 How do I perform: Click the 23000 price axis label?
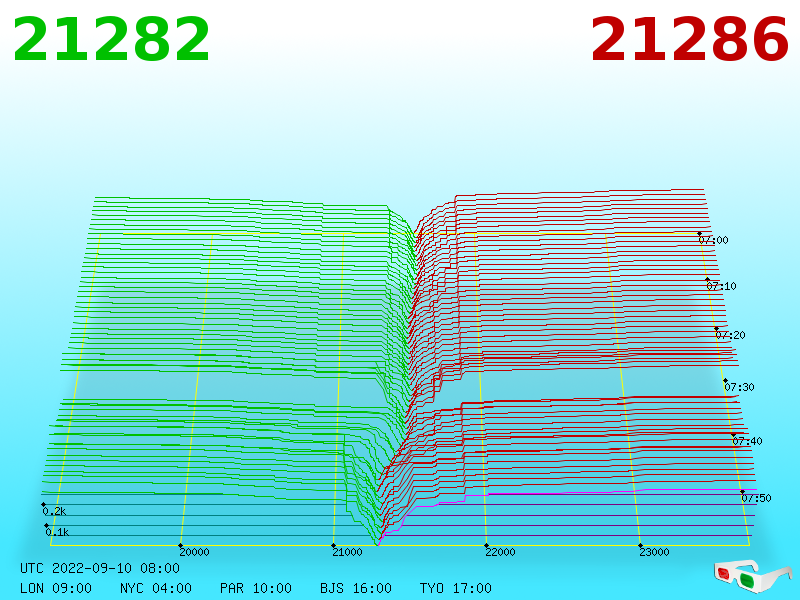655,552
